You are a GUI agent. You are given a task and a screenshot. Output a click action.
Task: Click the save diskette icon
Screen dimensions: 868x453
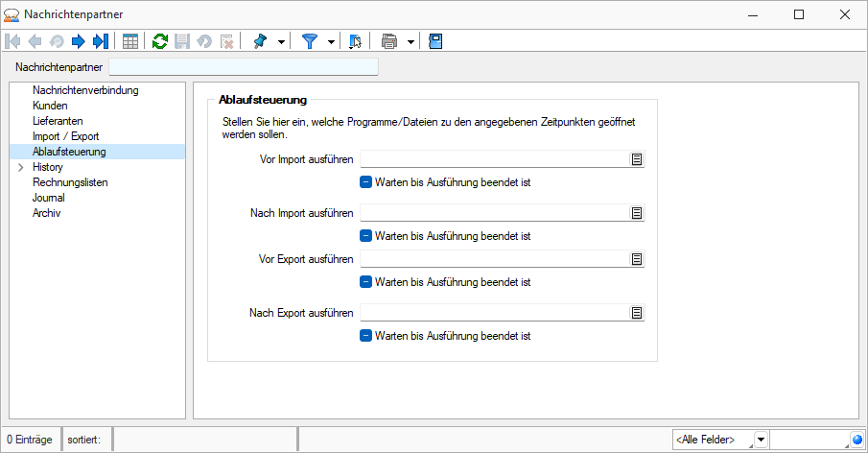coord(182,41)
